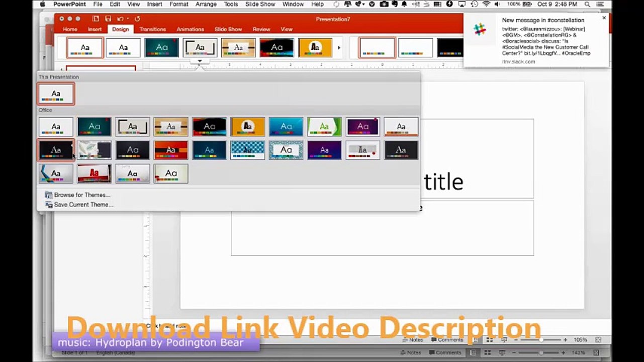The height and width of the screenshot is (362, 644).
Task: Open the Apple menu
Action: pyautogui.click(x=42, y=4)
